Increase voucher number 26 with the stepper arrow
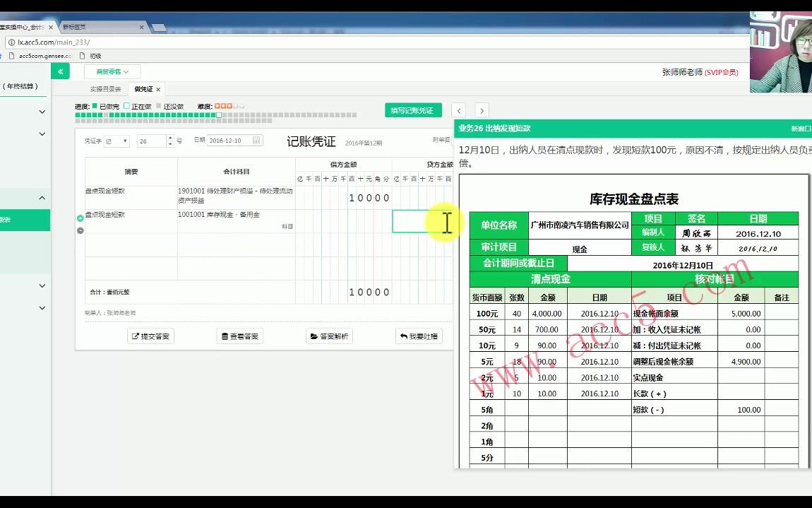 (170, 136)
